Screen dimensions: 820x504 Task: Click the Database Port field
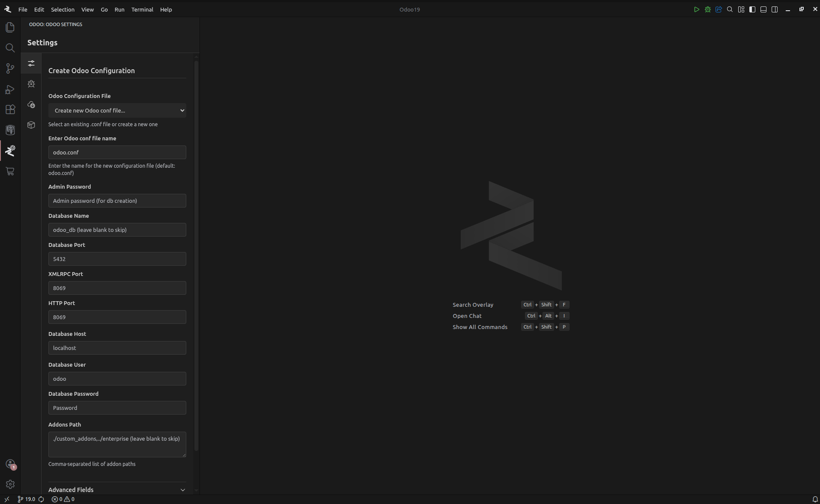click(117, 259)
